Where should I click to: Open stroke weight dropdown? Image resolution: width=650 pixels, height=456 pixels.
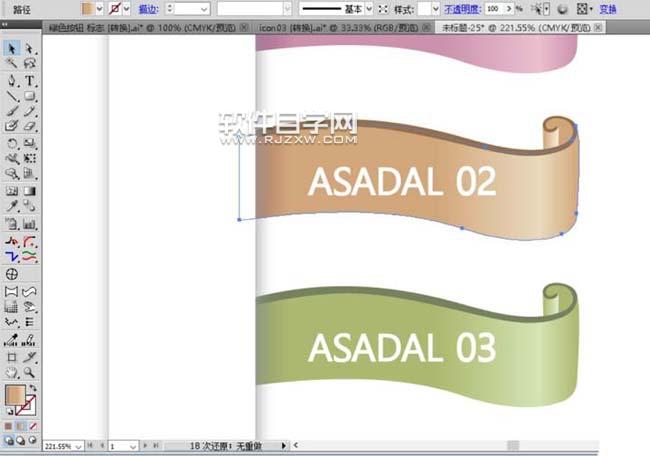(x=204, y=9)
